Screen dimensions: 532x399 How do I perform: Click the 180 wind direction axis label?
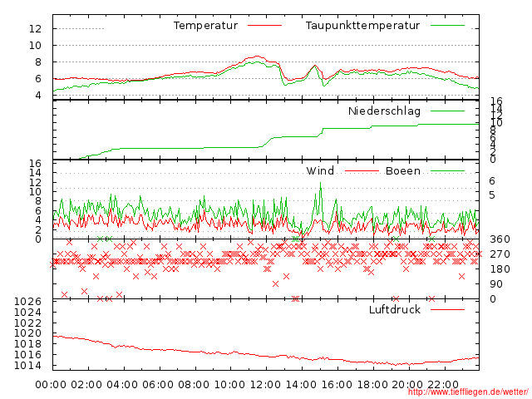pos(500,269)
